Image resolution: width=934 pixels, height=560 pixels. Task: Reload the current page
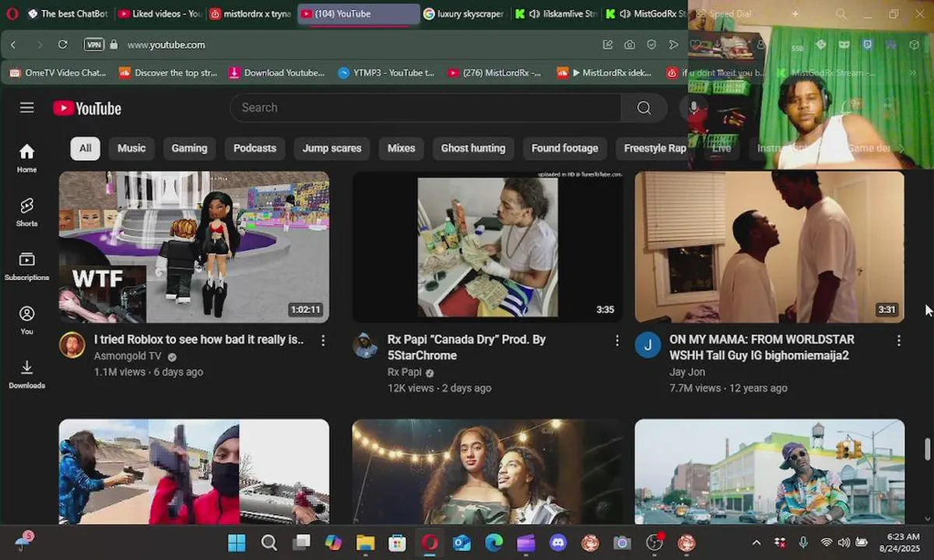tap(63, 45)
